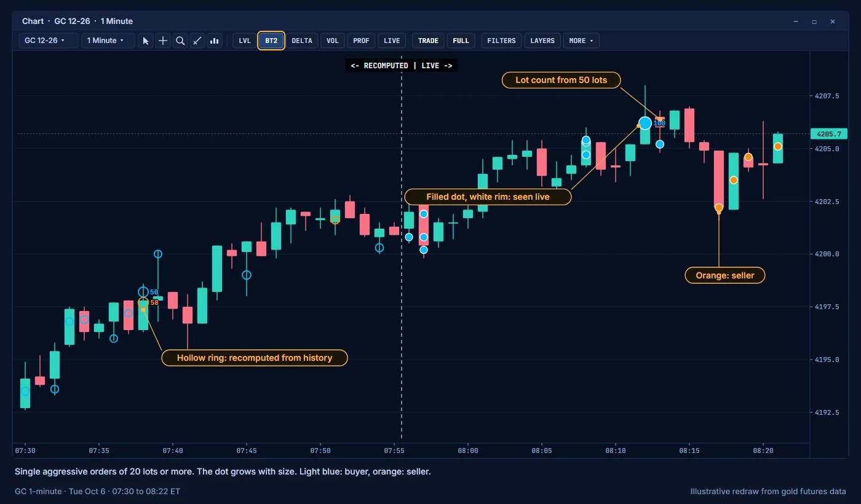Click the TRADE button
Screen dimensions: 861x504
click(x=428, y=41)
